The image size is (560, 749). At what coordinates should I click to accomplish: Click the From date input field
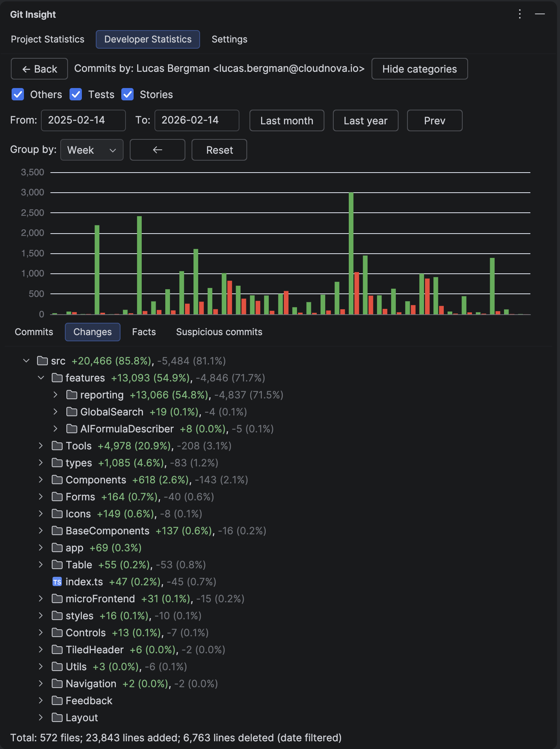coord(83,120)
